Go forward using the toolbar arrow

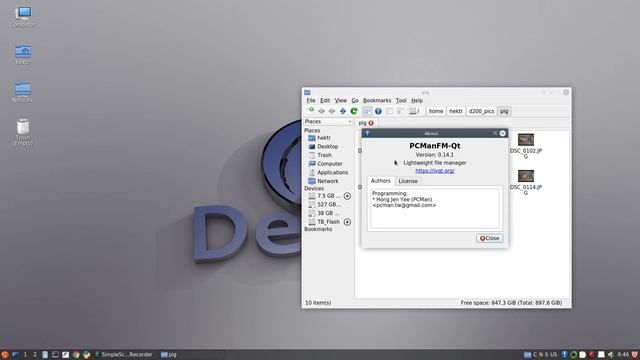[332, 111]
